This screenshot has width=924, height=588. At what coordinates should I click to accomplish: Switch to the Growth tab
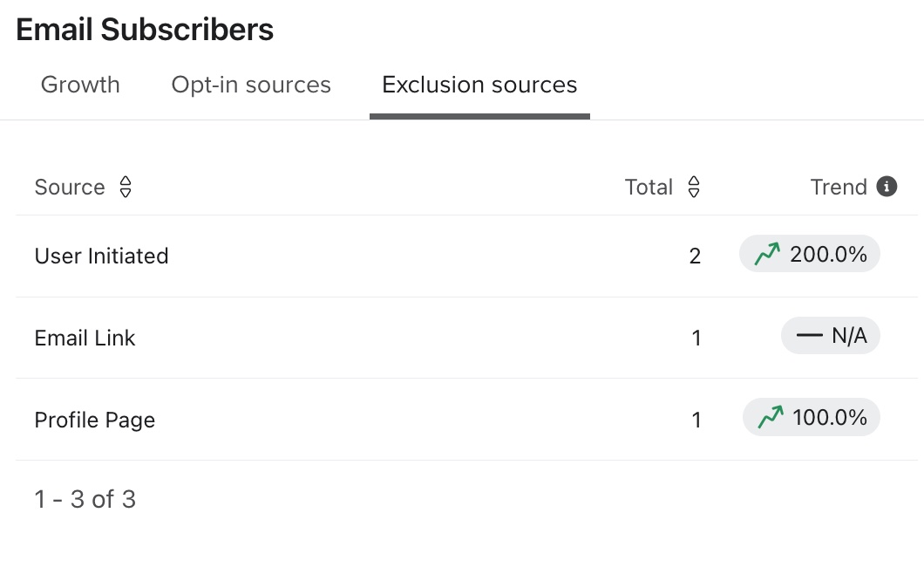pos(80,85)
